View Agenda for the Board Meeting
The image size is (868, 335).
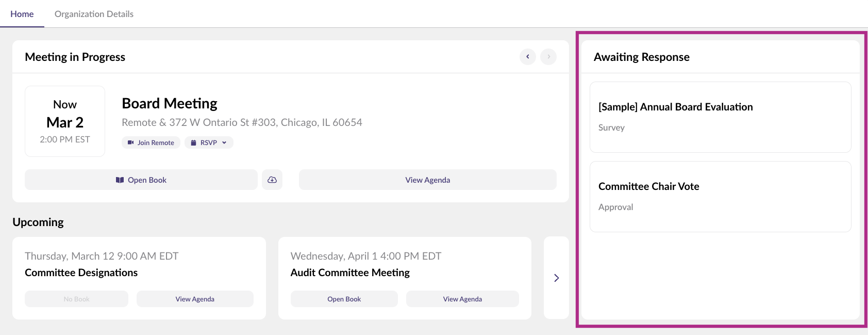tap(427, 180)
